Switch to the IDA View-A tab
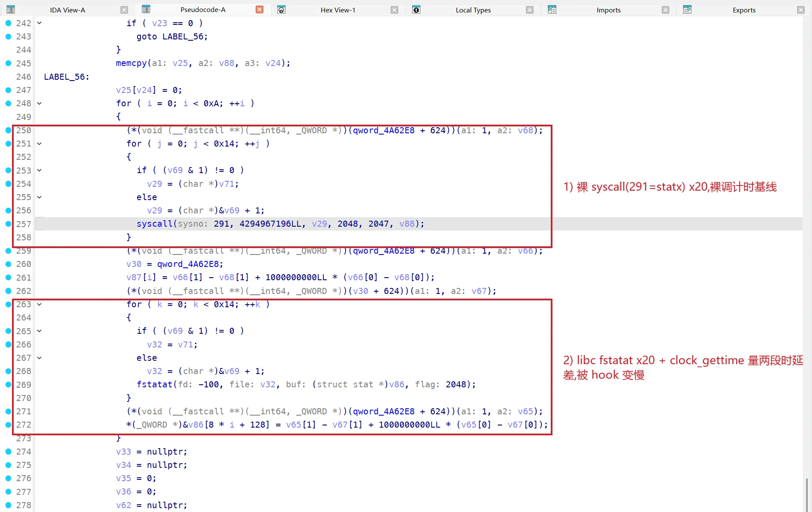The image size is (812, 512). [x=68, y=10]
